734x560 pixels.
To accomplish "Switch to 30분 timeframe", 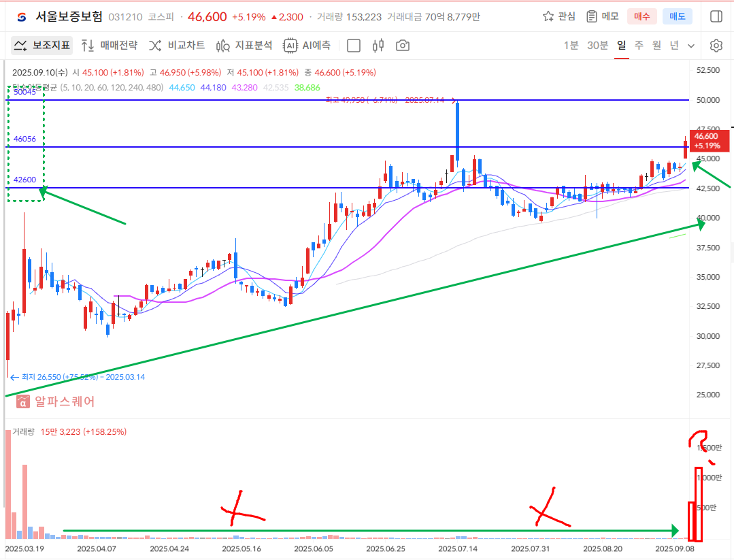I will click(597, 46).
